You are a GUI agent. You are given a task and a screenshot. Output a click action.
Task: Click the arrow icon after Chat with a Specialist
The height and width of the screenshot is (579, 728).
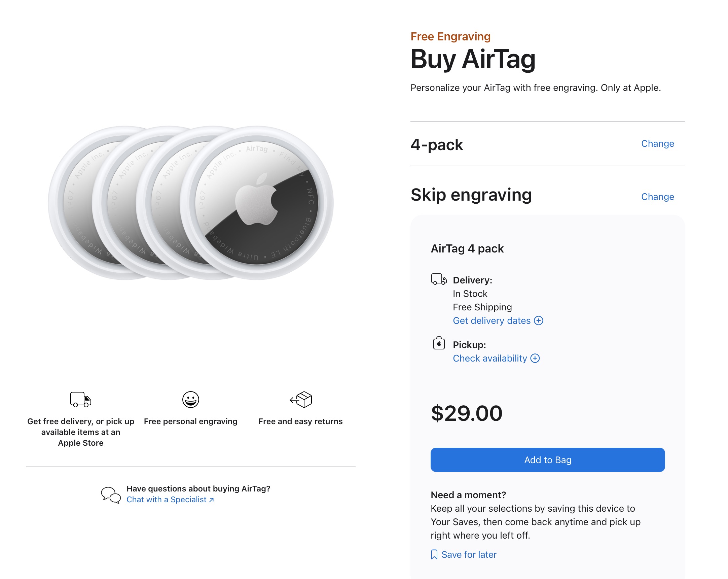click(211, 500)
